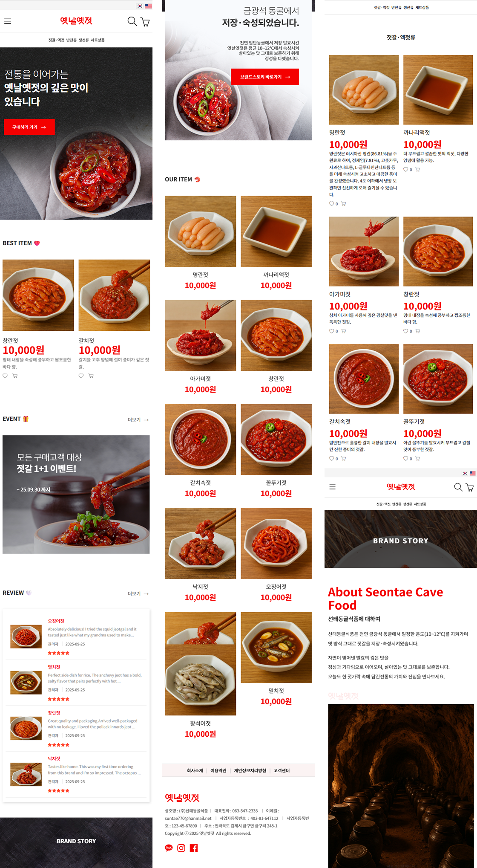Add 꼴뚜기젓 to cart via cart icon
477x868 pixels.
click(418, 459)
